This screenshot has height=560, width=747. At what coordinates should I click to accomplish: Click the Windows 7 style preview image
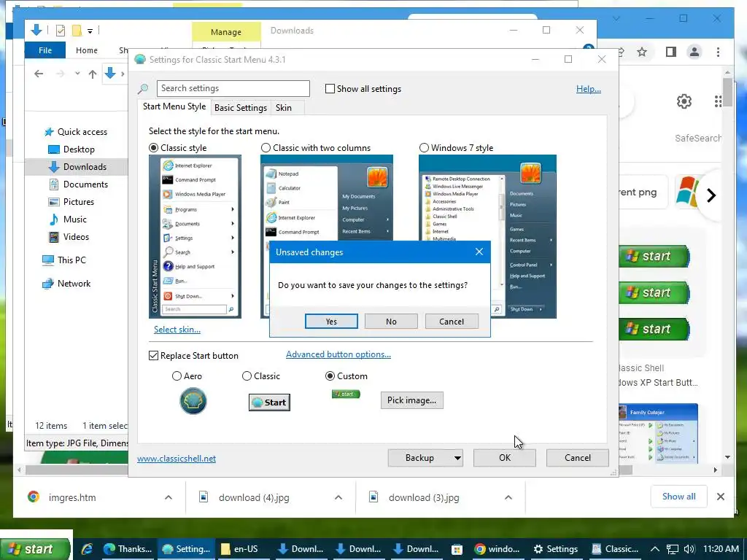487,236
